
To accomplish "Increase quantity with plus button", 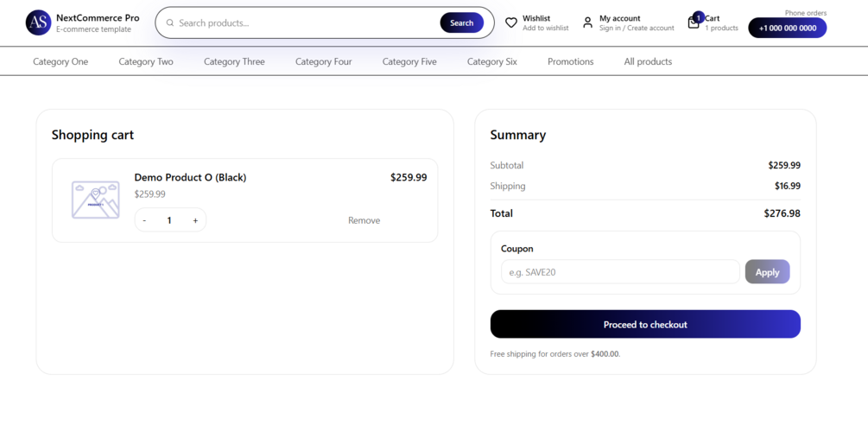I will point(195,220).
